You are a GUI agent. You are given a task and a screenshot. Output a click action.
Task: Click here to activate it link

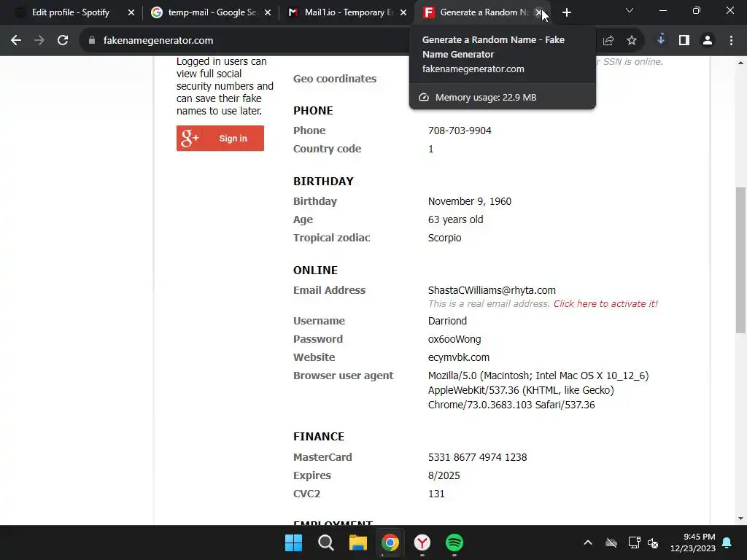coord(605,304)
